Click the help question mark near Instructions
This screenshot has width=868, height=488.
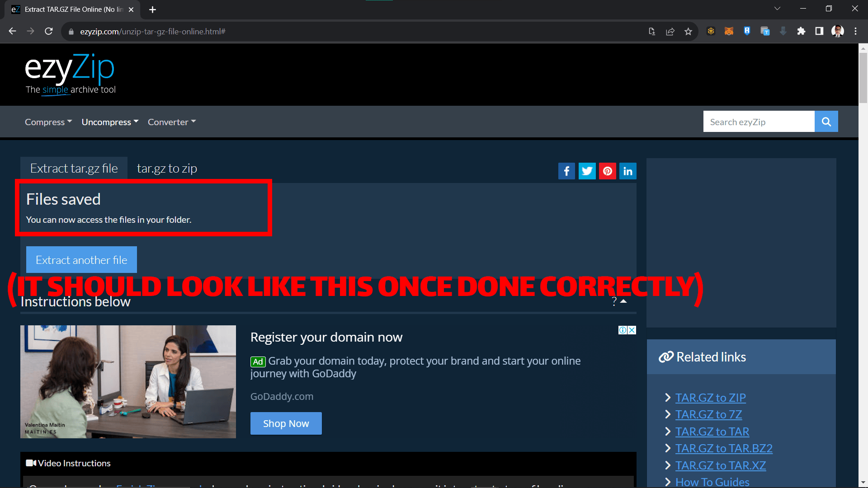click(613, 301)
